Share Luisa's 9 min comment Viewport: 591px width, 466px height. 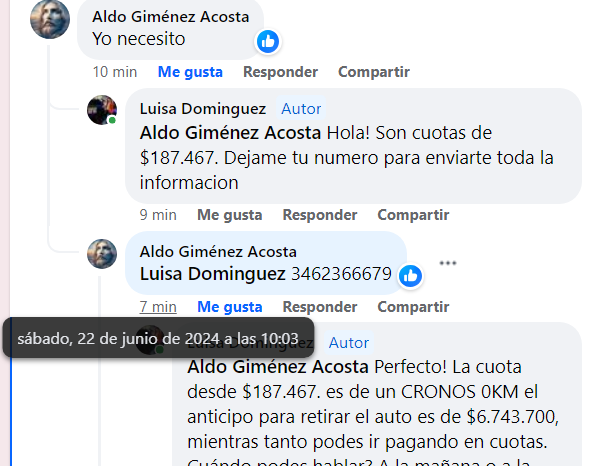(413, 215)
